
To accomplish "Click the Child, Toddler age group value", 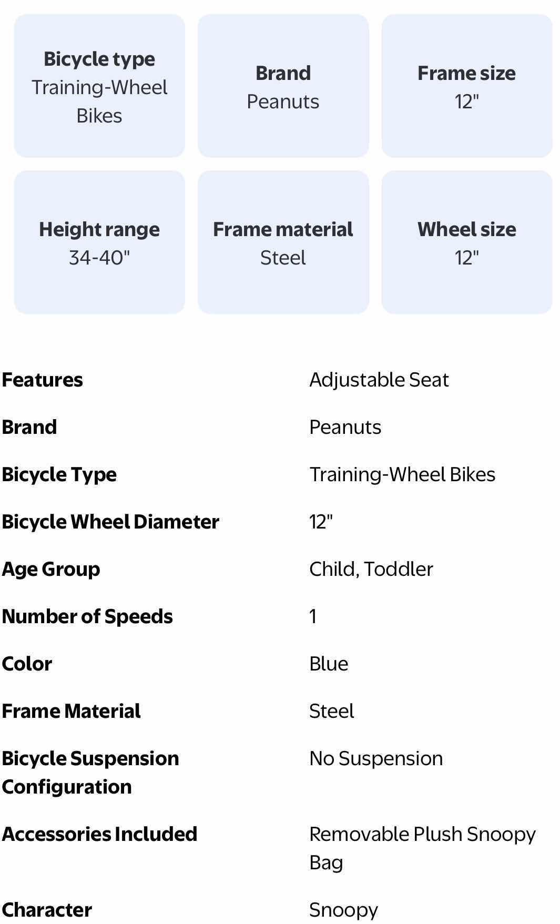I will coord(371,569).
